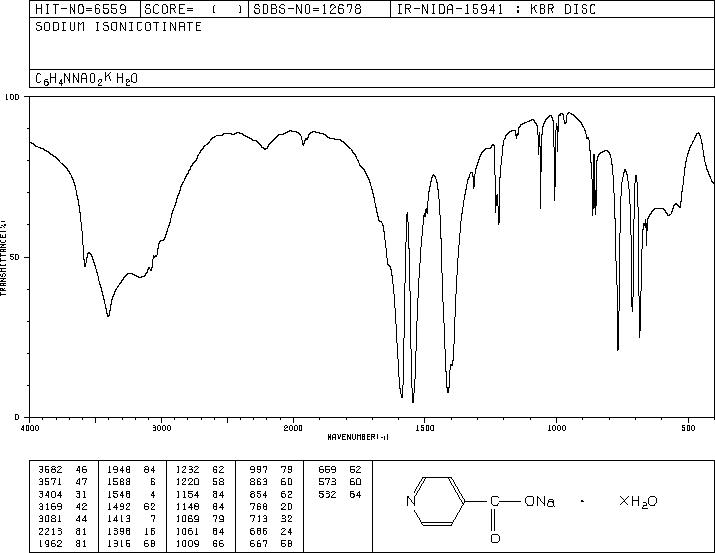Select the IR-NIDA-15941 : KBR DISC label
Image resolution: width=715 pixels, height=553 pixels.
click(x=496, y=9)
